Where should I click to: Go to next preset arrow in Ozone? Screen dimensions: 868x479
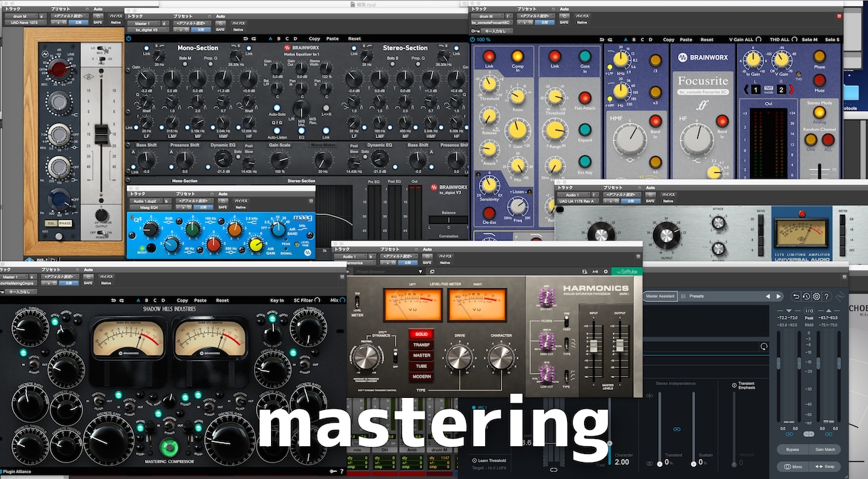[x=778, y=296]
